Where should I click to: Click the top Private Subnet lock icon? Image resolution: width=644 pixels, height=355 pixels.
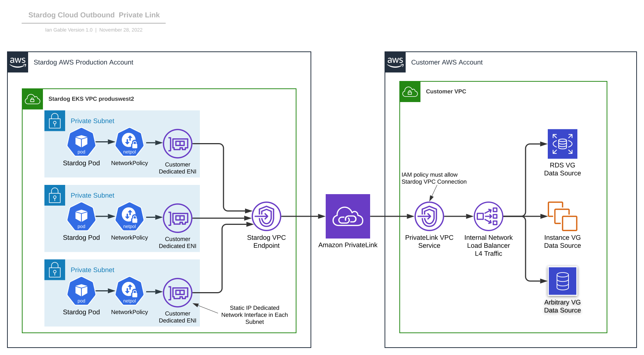tap(55, 121)
